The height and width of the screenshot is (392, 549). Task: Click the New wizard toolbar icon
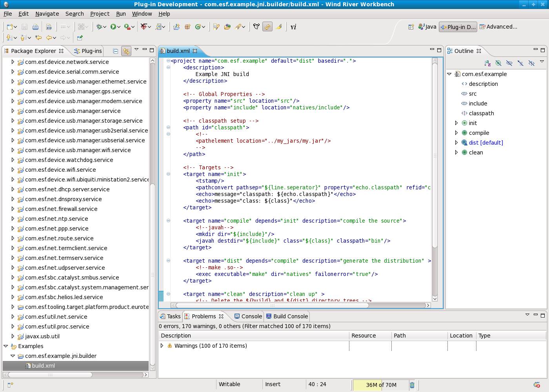coord(10,27)
